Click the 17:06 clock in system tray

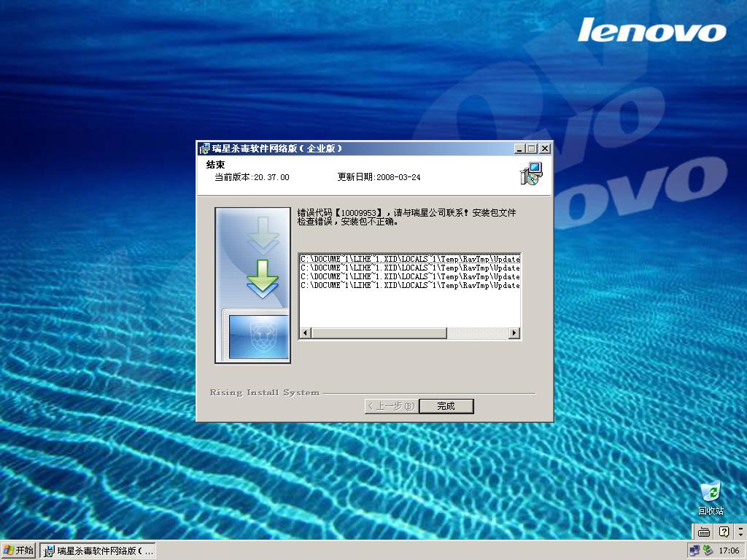(x=729, y=551)
